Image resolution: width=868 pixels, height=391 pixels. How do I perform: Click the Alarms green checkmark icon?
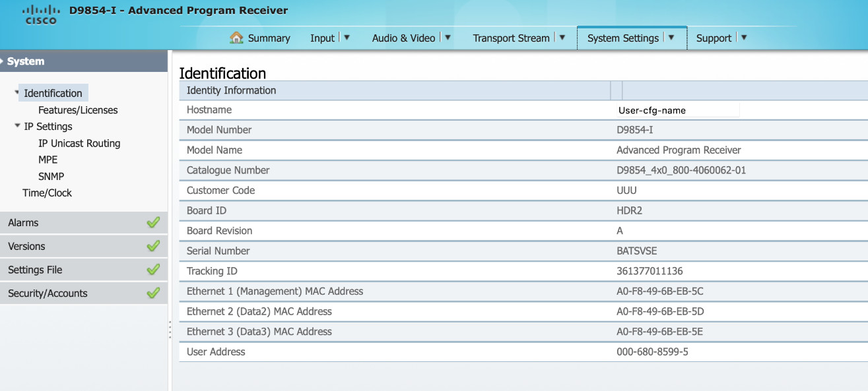153,223
